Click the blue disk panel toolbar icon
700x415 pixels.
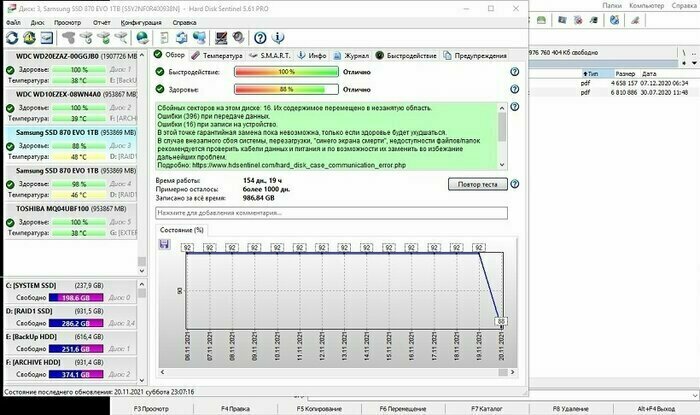pyautogui.click(x=47, y=38)
